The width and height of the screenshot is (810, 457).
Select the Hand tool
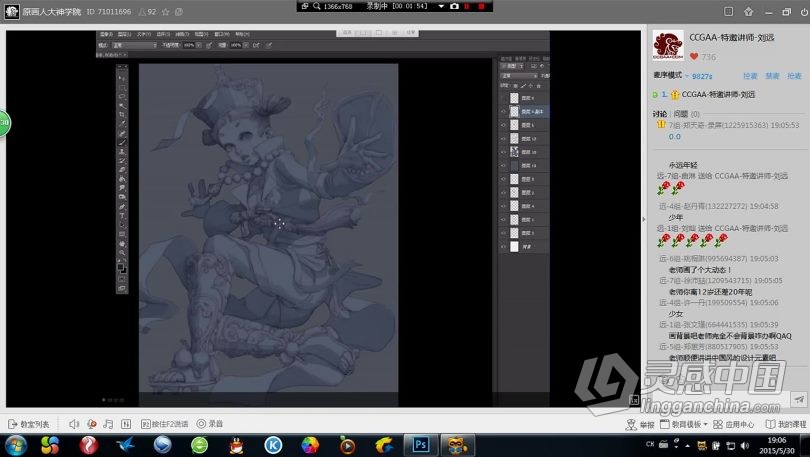pyautogui.click(x=122, y=243)
